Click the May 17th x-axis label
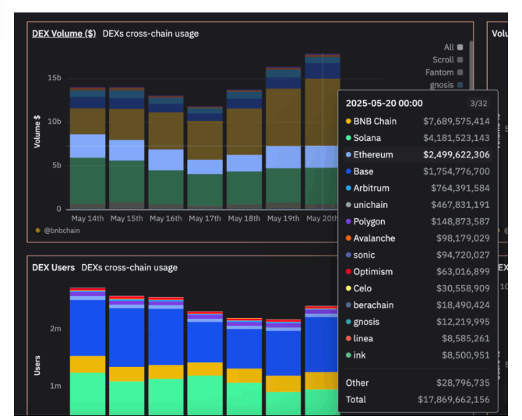The width and height of the screenshot is (522, 420). coord(205,218)
